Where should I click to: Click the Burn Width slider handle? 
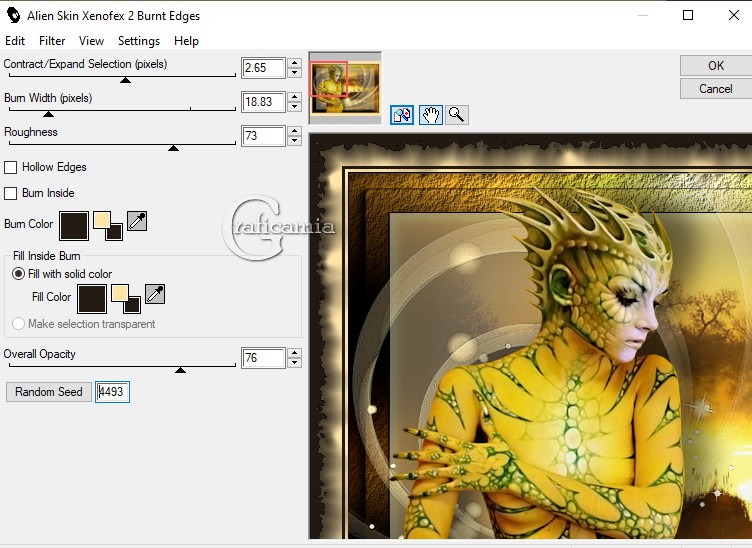tap(48, 114)
